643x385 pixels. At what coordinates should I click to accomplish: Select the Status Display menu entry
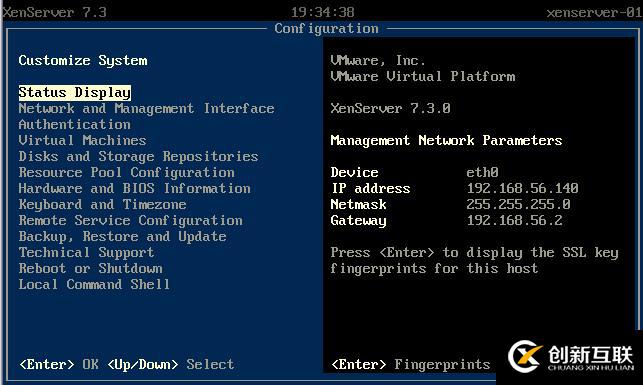75,93
